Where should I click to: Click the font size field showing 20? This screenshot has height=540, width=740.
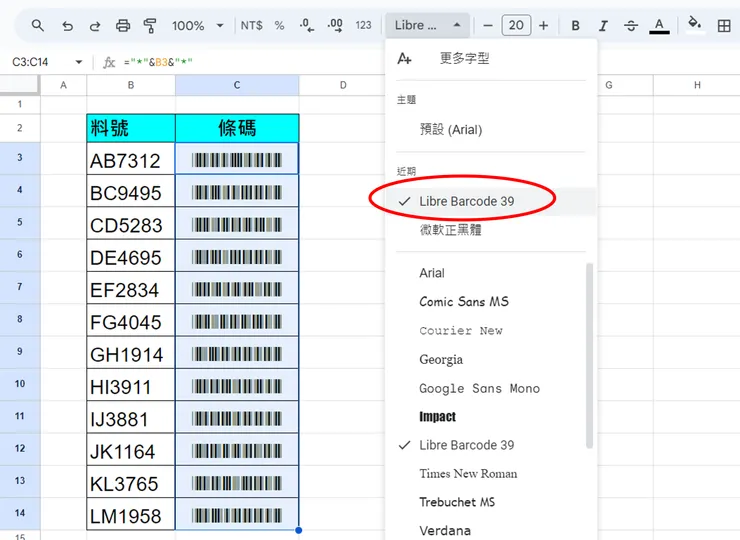[x=516, y=25]
